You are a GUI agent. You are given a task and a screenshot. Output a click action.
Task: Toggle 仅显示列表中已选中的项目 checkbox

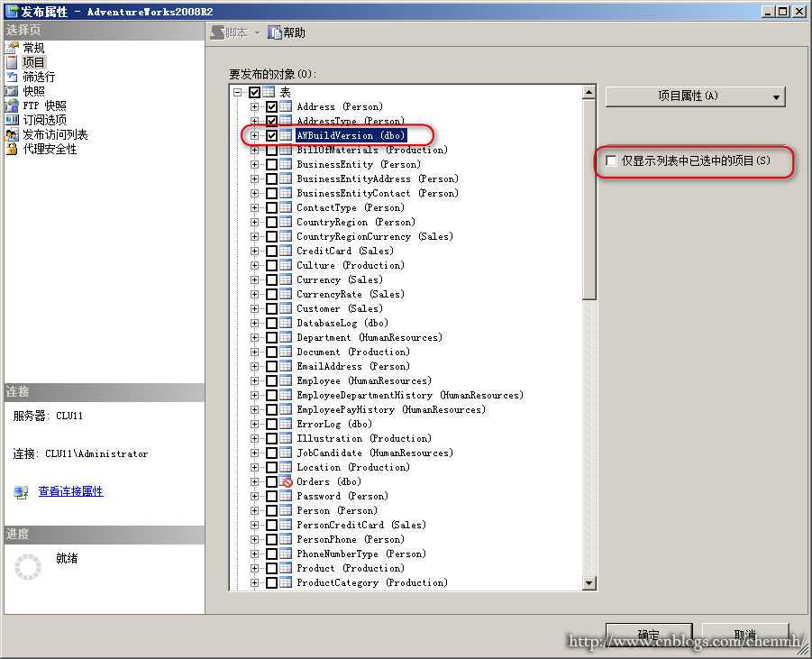[x=612, y=160]
